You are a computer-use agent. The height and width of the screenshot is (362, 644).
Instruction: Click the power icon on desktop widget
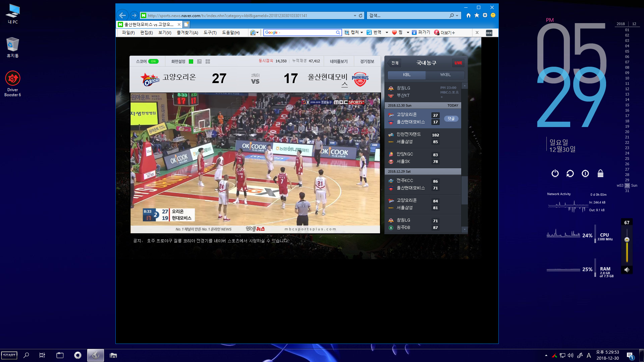pyautogui.click(x=555, y=173)
